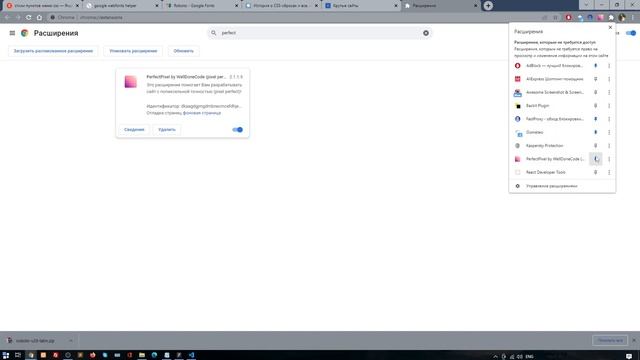Click 'Показать все' downloads button
This screenshot has width=640, height=360.
610,340
